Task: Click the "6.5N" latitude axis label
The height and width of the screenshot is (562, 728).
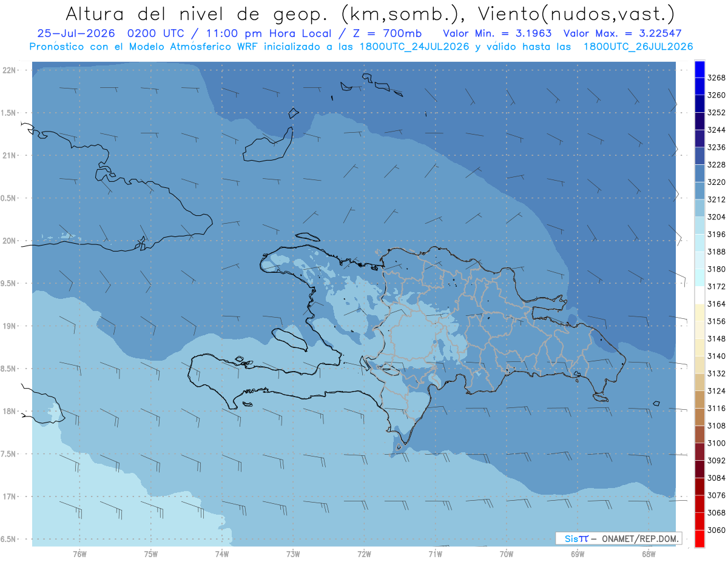Action: pos(9,539)
